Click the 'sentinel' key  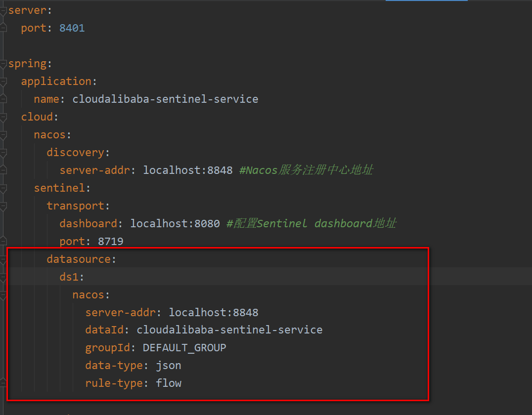click(x=59, y=188)
